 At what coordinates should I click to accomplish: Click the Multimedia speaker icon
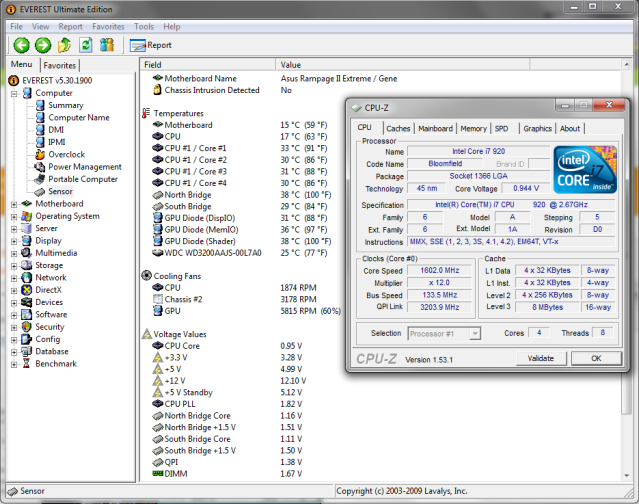click(26, 253)
